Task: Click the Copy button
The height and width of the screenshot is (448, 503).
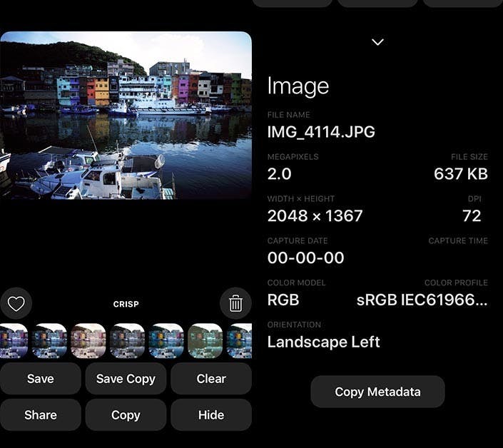Action: tap(126, 415)
